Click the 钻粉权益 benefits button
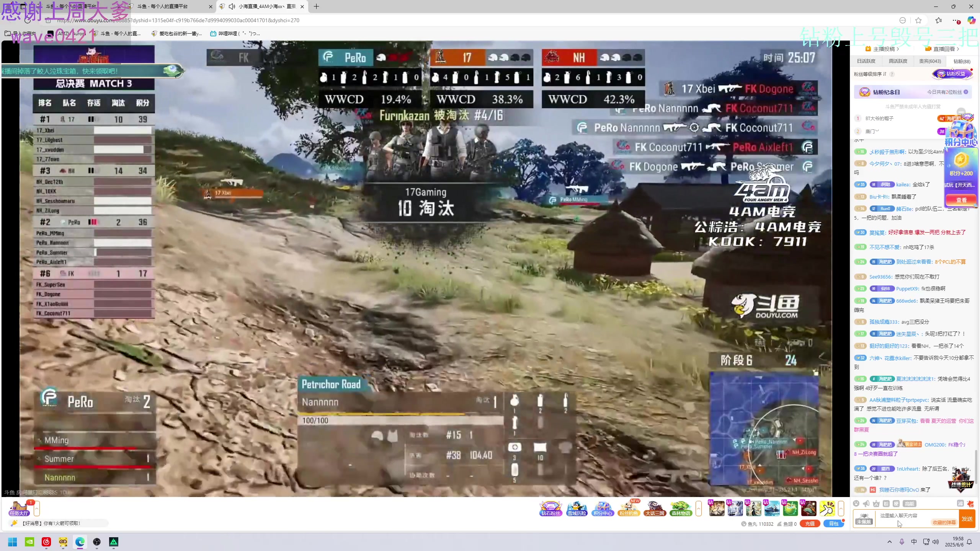Screen dimensions: 980x551 click(x=952, y=74)
